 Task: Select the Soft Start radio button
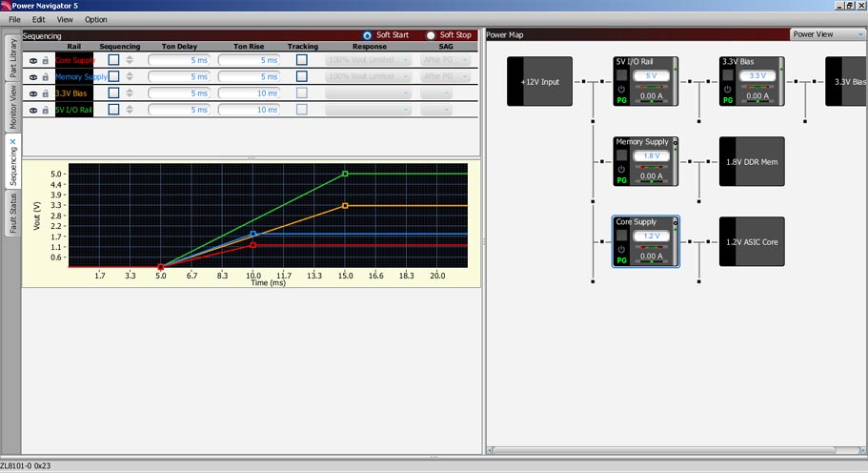click(x=367, y=35)
